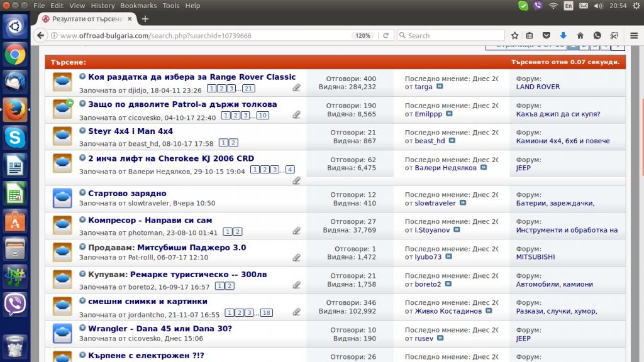This screenshot has width=644, height=362.
Task: Go to first unread in Steyr 4x4 thread
Action: [x=82, y=131]
